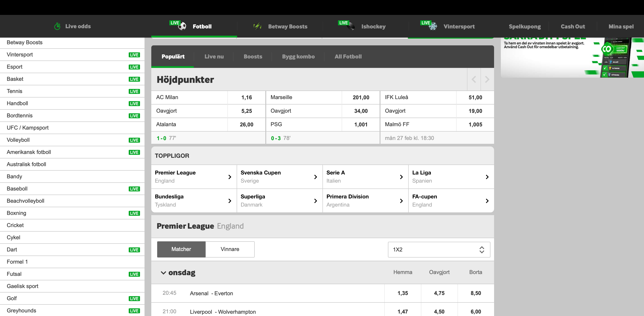The height and width of the screenshot is (316, 644).
Task: Select Marseille odds 201,00
Action: click(x=361, y=98)
